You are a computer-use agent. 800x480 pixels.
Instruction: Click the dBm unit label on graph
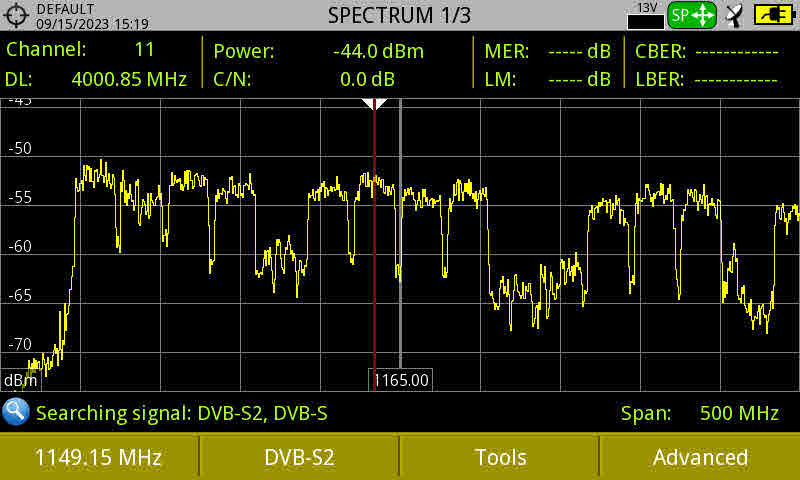[20, 381]
